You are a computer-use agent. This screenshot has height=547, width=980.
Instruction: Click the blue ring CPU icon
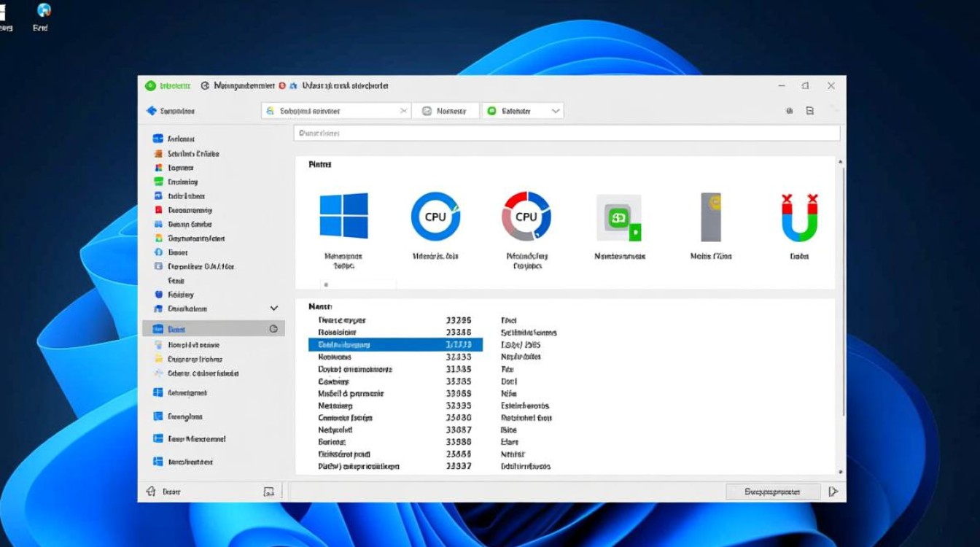pyautogui.click(x=435, y=217)
